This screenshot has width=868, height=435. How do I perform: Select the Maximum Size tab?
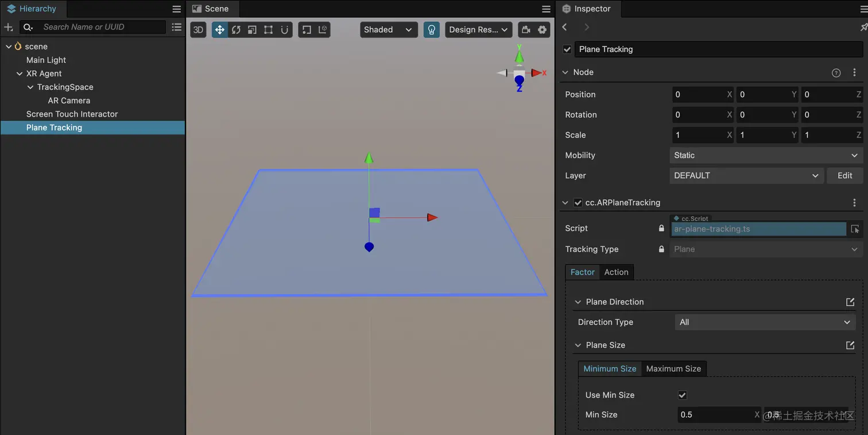[x=673, y=368]
